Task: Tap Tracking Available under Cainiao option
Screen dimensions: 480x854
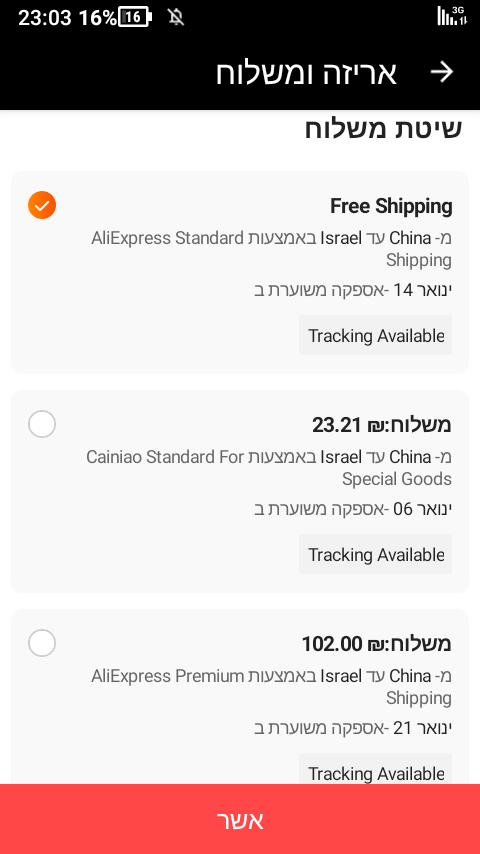Action: coord(375,554)
